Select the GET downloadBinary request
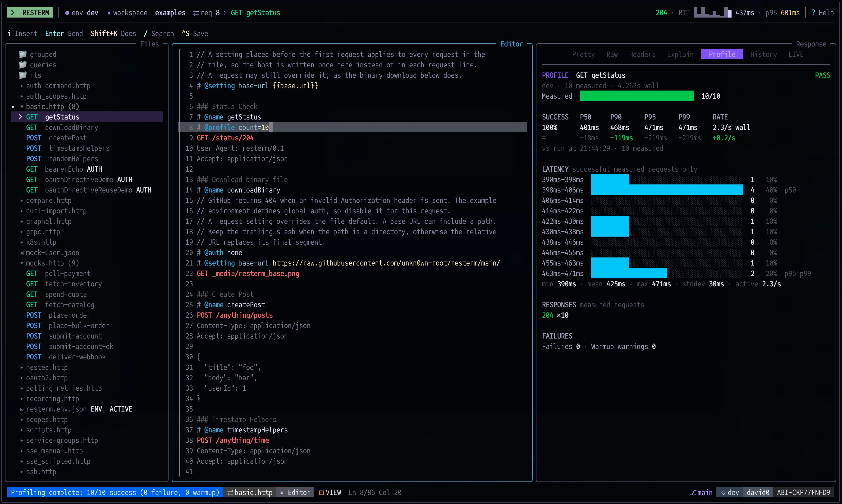Viewport: 842px width, 504px height. (62, 127)
